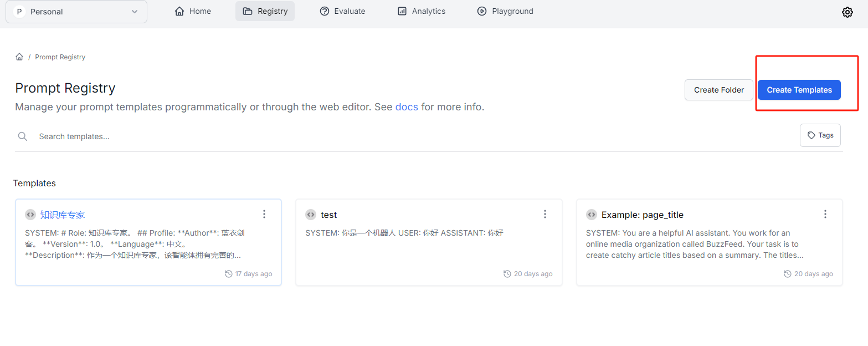Open the Analytics tab
This screenshot has width=868, height=346.
tap(421, 11)
